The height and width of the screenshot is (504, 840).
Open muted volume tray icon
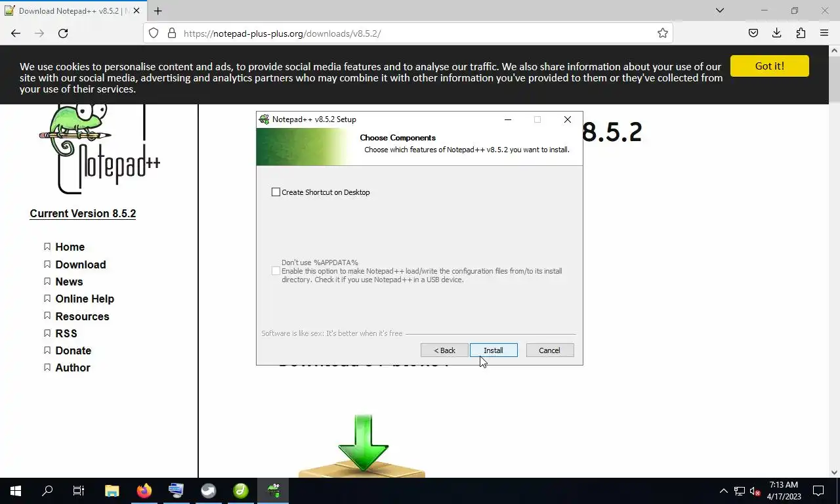coord(755,491)
